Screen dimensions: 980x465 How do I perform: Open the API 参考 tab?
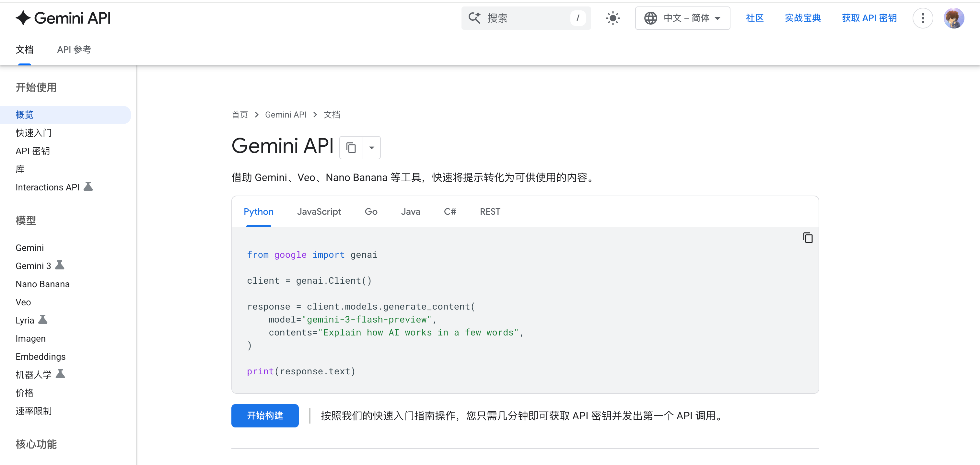pyautogui.click(x=74, y=50)
